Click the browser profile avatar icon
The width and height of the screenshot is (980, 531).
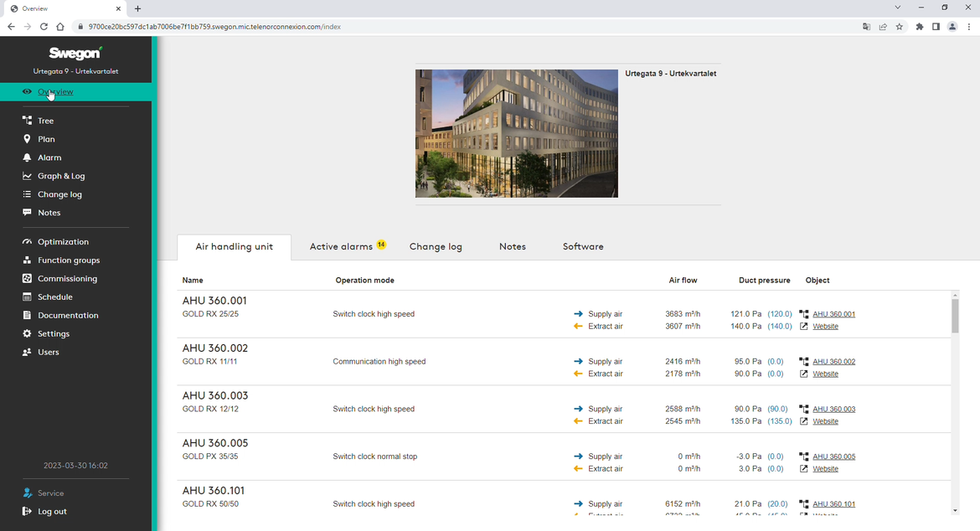click(x=952, y=27)
